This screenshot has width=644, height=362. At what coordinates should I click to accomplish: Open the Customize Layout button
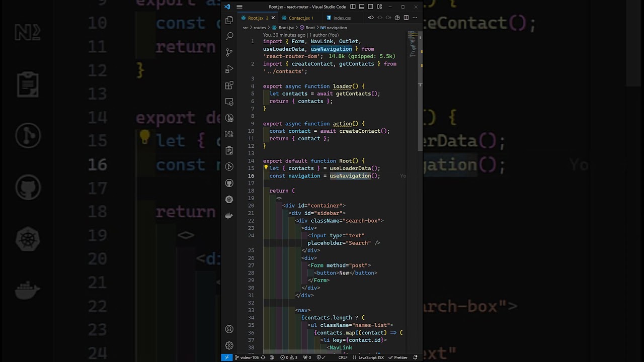(380, 7)
